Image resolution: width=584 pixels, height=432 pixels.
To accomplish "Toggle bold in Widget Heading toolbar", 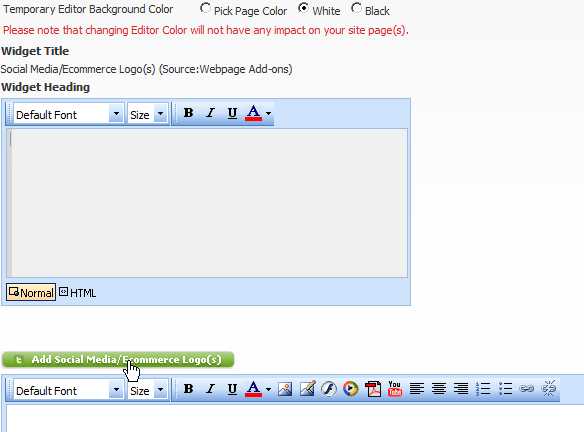I will coord(188,112).
